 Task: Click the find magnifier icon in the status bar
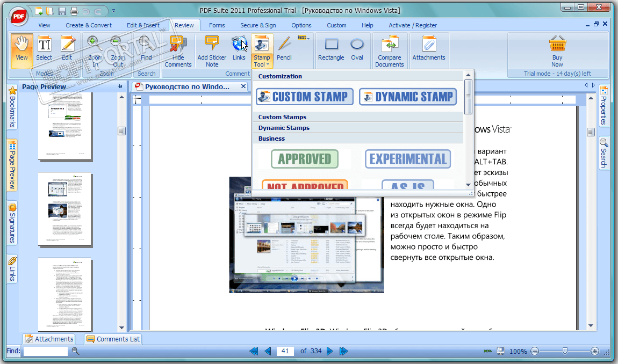tap(75, 351)
